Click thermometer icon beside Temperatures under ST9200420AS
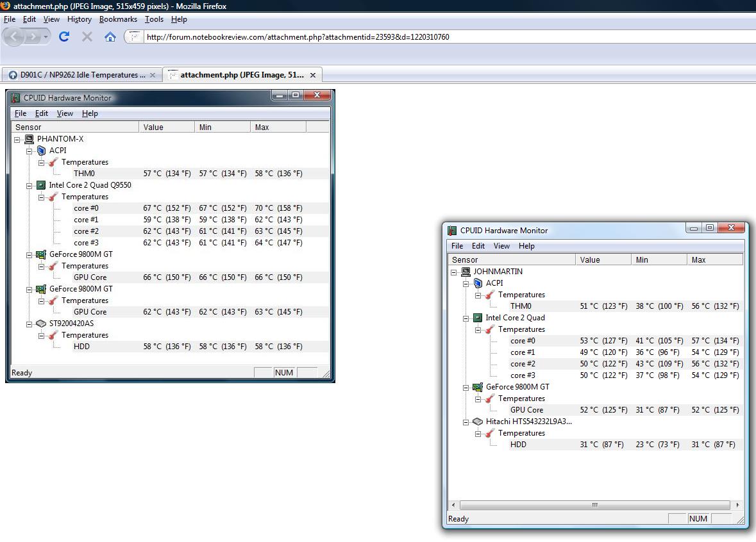The width and height of the screenshot is (756, 542). coord(53,335)
